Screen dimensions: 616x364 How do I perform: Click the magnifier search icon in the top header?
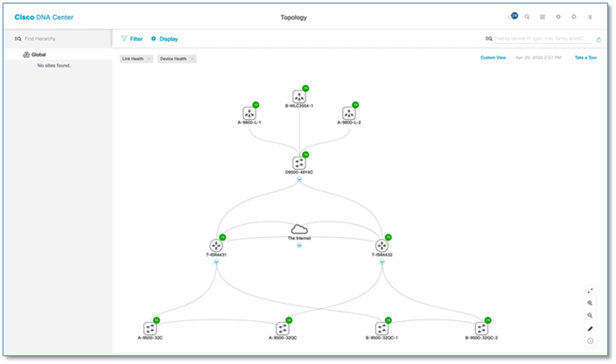(527, 17)
